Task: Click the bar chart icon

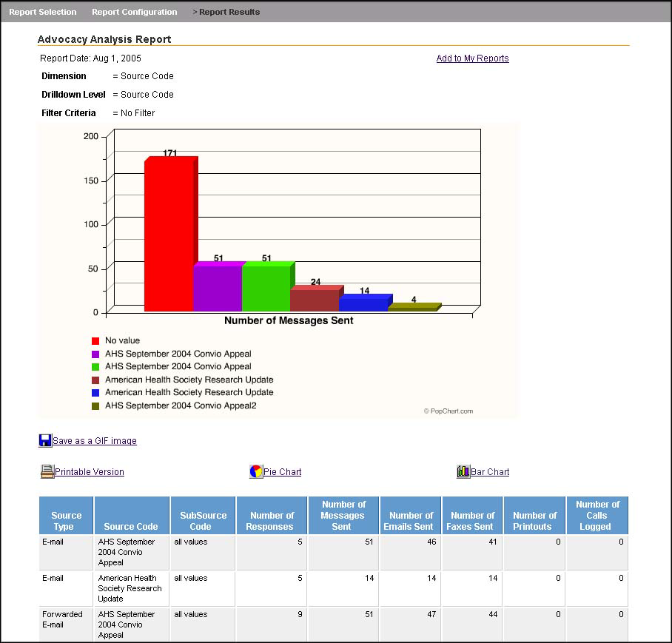Action: click(463, 471)
